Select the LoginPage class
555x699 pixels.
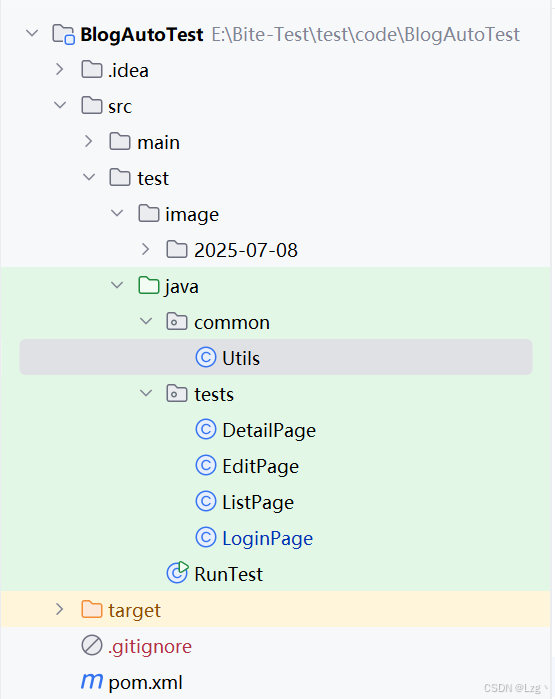pyautogui.click(x=267, y=538)
